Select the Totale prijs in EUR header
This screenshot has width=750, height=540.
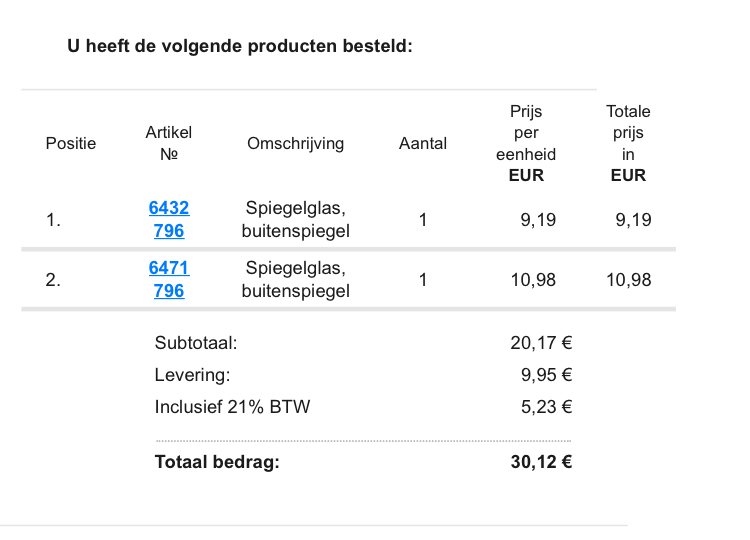point(628,143)
